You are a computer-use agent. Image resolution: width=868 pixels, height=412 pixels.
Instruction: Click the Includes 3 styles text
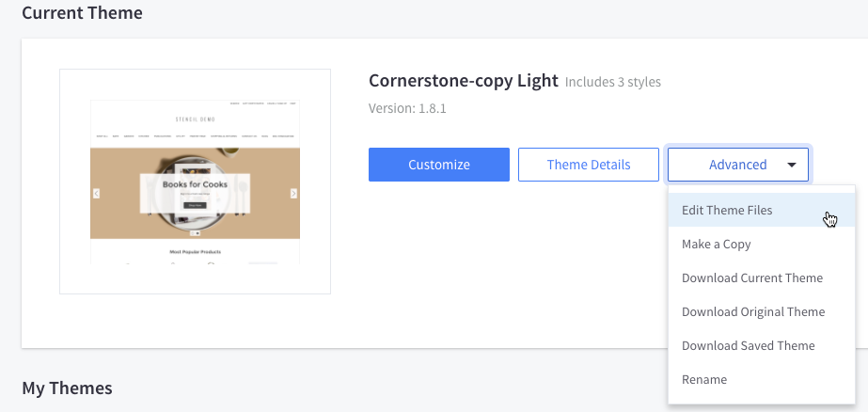612,82
